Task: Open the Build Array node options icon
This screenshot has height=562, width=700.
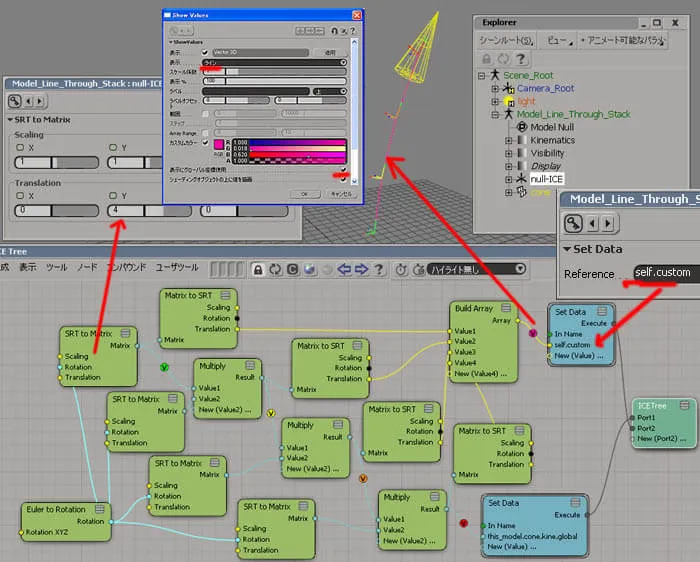Action: pyautogui.click(x=506, y=308)
